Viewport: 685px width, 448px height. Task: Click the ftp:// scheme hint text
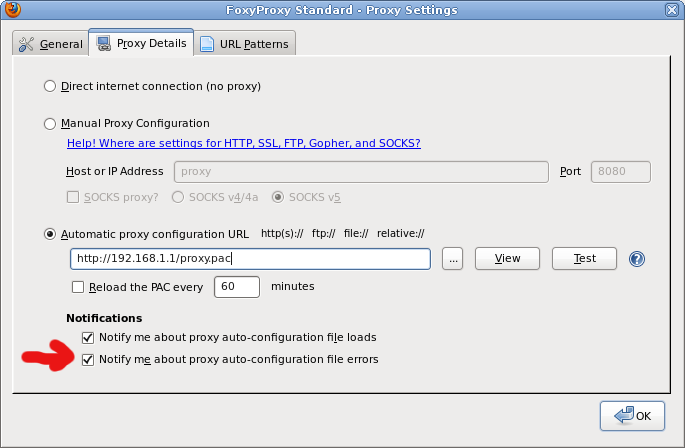point(323,233)
